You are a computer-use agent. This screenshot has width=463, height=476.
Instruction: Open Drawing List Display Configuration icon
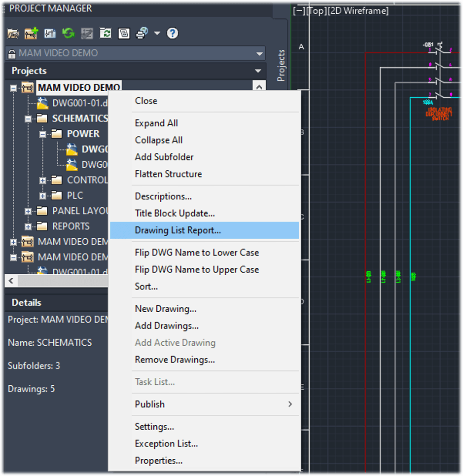(124, 34)
